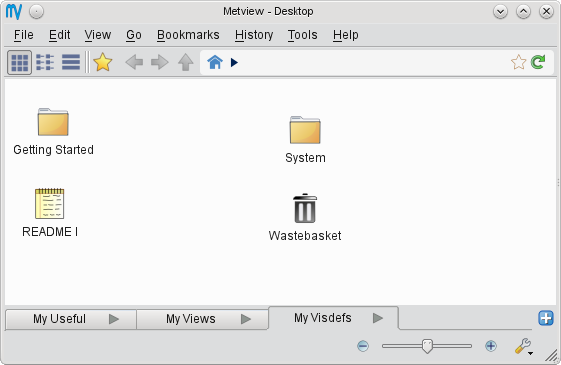
Task: Click the System folder label
Action: (x=305, y=158)
